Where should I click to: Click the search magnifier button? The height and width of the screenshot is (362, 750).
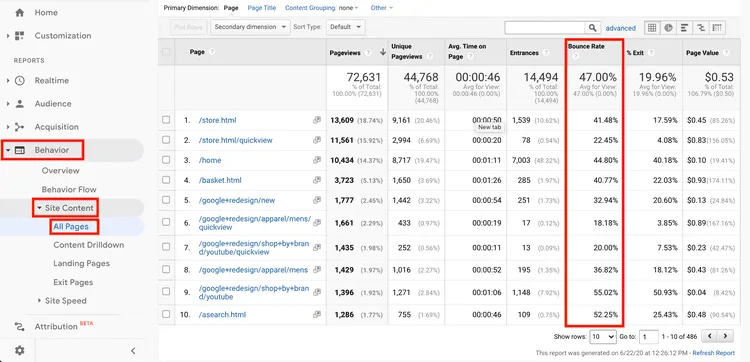coord(593,28)
